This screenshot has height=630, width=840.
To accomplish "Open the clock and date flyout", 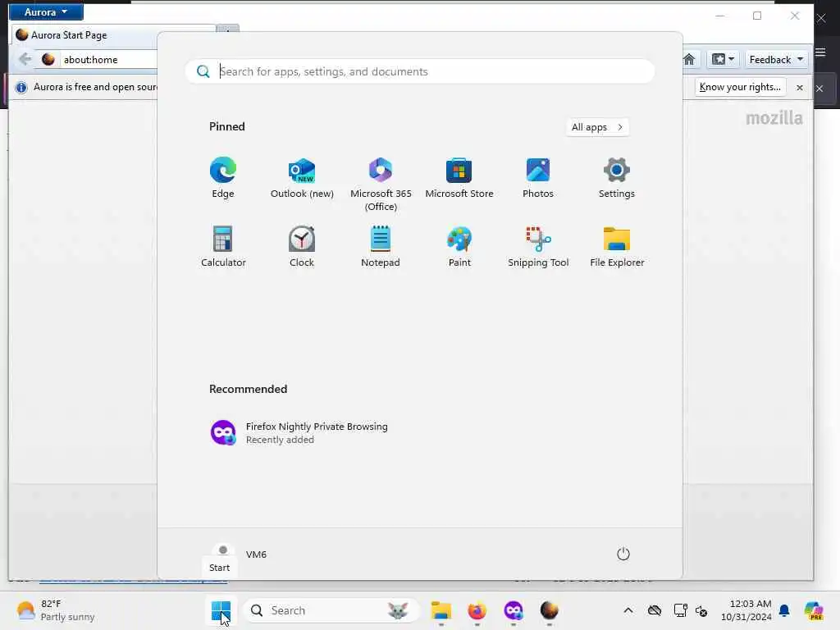I will coord(746,610).
